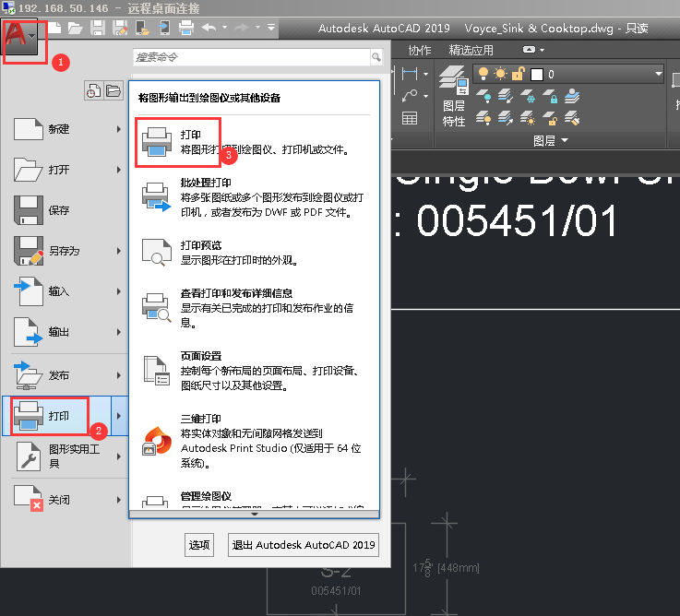Viewport: 680px width, 616px height.
Task: Toggle the layer lock padlock icon
Action: [518, 74]
